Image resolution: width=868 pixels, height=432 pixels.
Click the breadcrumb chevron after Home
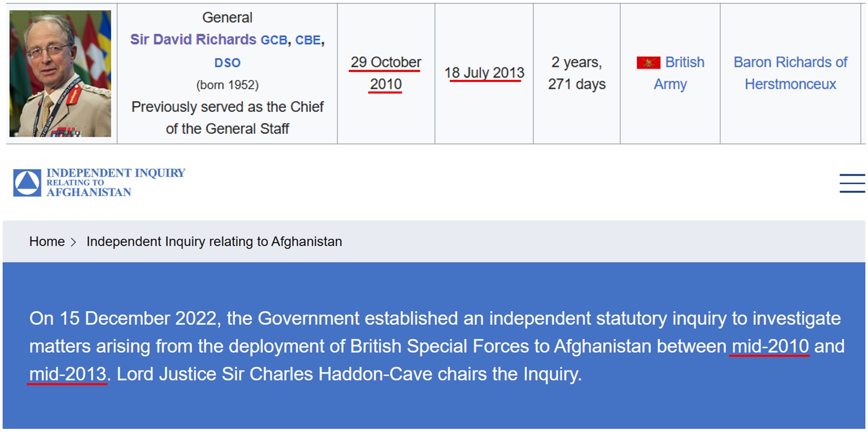[x=74, y=242]
